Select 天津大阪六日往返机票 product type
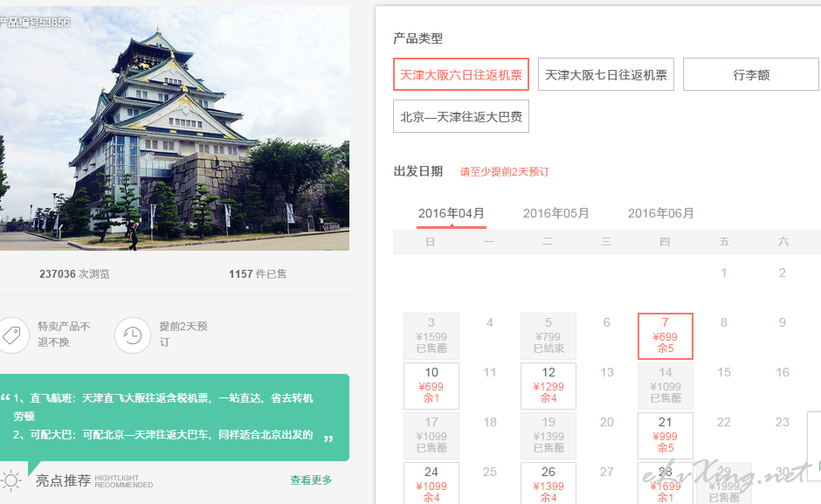Viewport: 821px width, 504px height. tap(461, 74)
